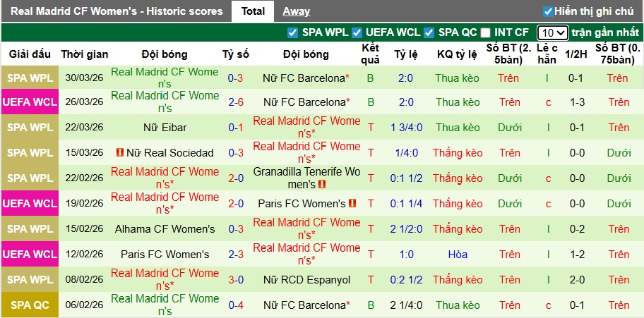Click the UEFA WCL badge on 26/03/26 row
This screenshot has width=644, height=318.
tap(28, 102)
